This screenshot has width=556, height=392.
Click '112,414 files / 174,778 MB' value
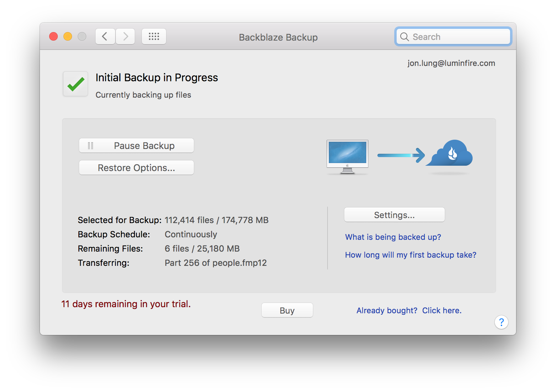coord(216,220)
